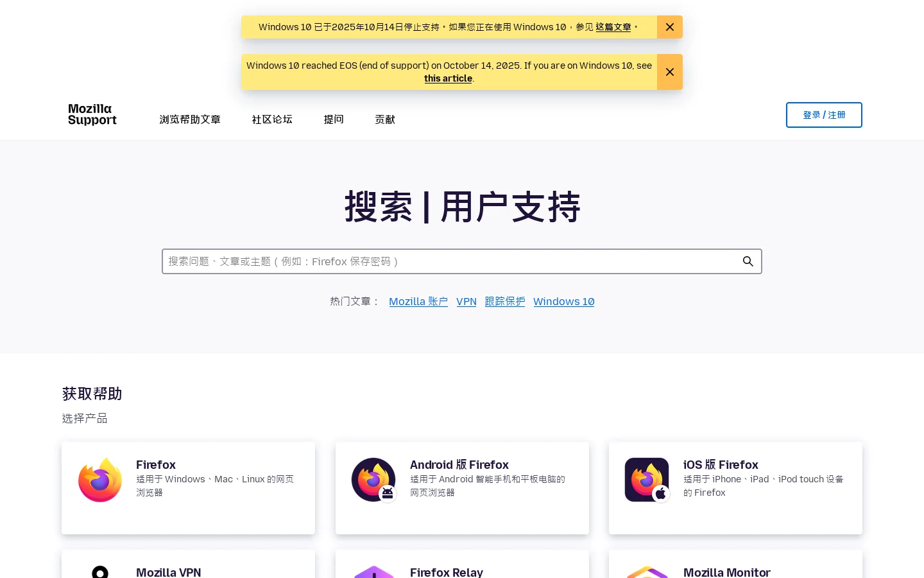Go to the Mozilla Support home logo
Image resolution: width=924 pixels, height=578 pixels.
click(x=92, y=114)
